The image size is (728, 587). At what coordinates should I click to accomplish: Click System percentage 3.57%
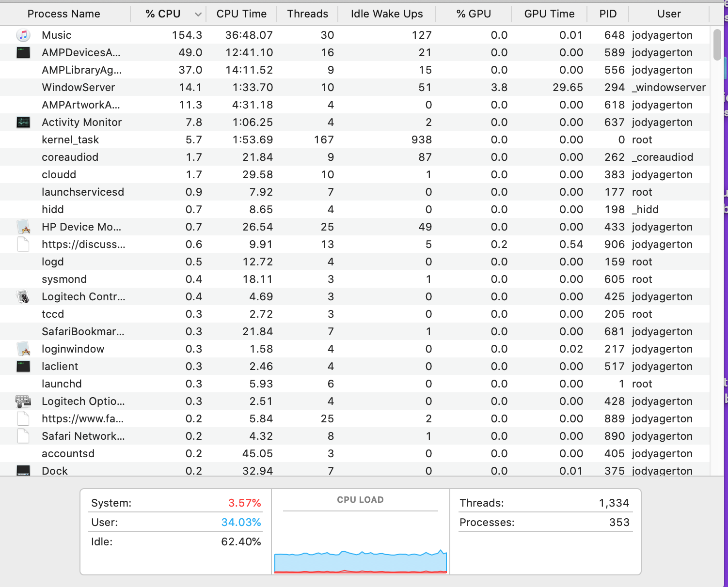245,503
